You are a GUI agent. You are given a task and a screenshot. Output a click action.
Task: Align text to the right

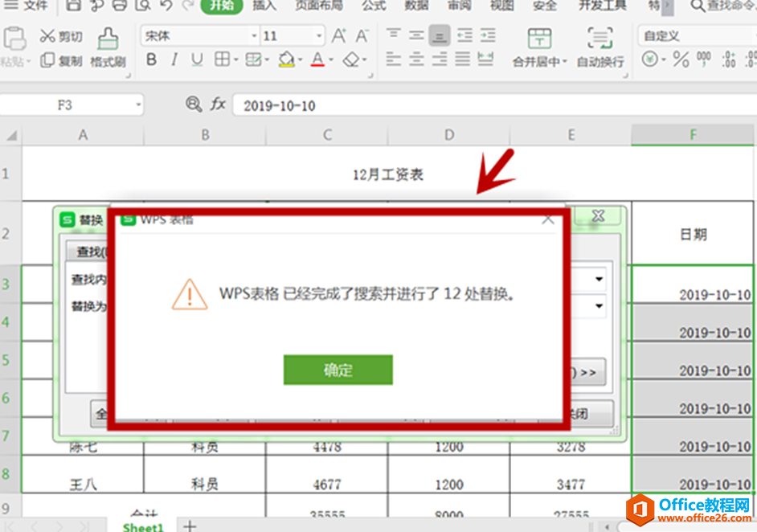pyautogui.click(x=440, y=59)
